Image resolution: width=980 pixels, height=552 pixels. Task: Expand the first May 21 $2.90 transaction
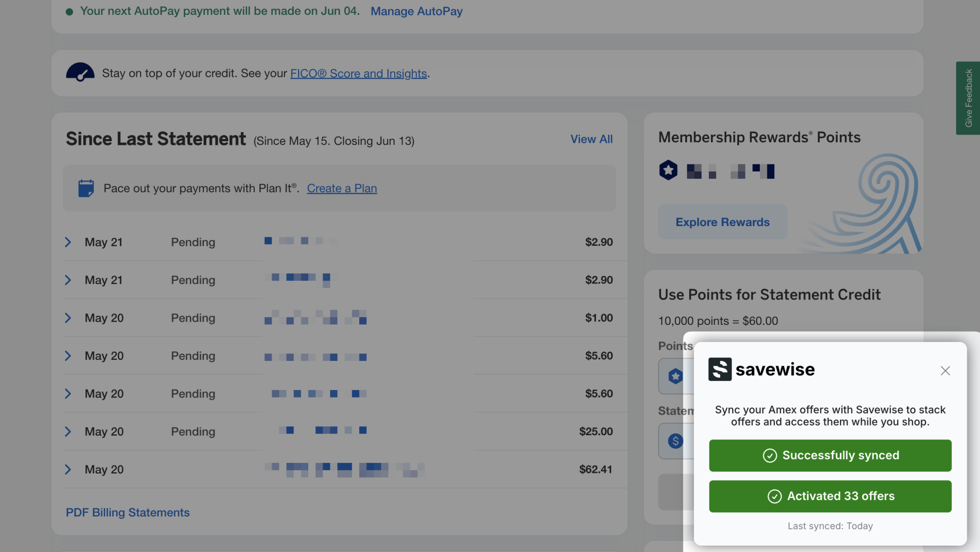68,242
